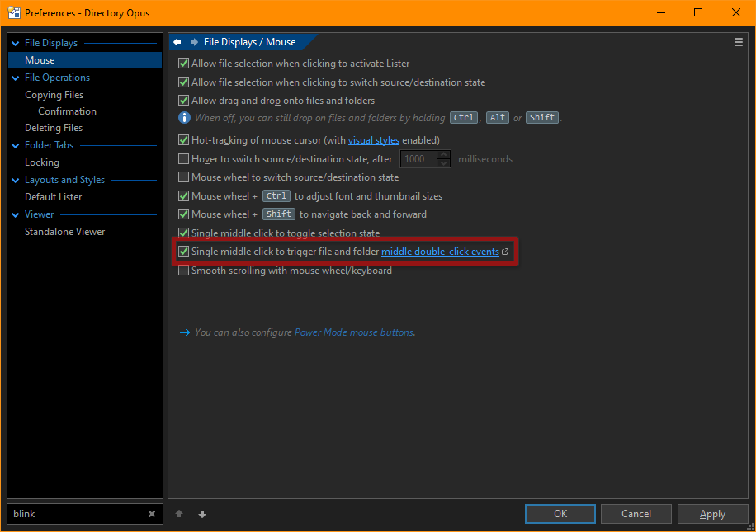Enable Mouse wheel to switch source/destination state

tap(184, 177)
